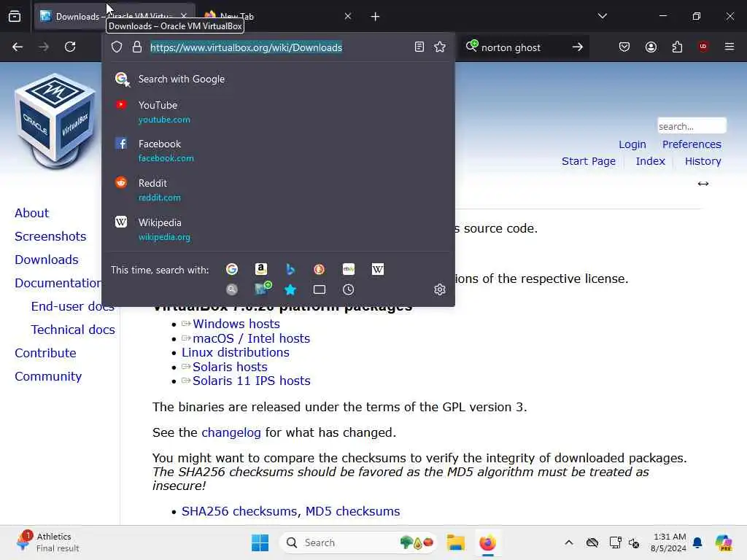Viewport: 747px width, 560px height.
Task: Open Contribute in sidebar
Action: coord(45,353)
